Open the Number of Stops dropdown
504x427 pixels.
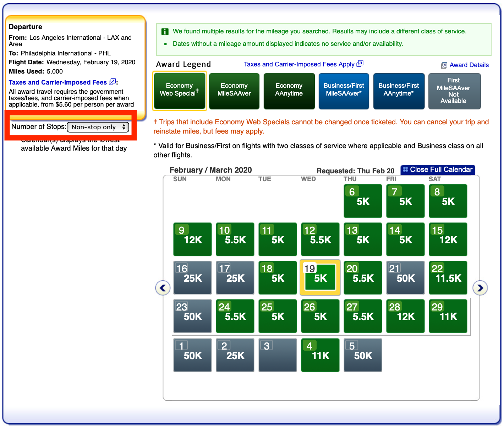pyautogui.click(x=98, y=127)
